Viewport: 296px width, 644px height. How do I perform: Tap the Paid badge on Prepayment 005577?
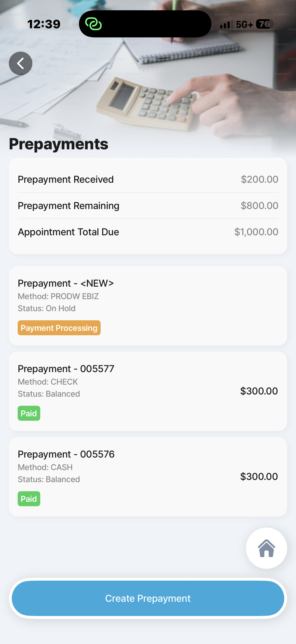pyautogui.click(x=29, y=413)
